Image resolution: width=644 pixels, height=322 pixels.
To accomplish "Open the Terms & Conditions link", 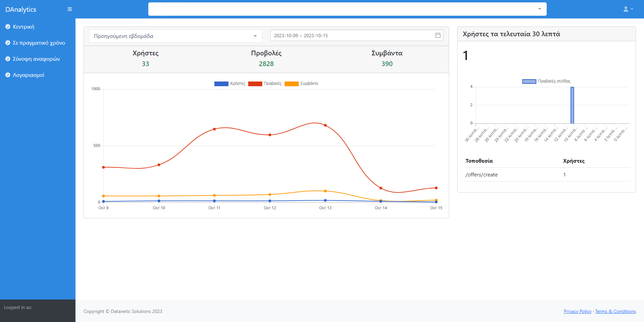I will click(615, 311).
